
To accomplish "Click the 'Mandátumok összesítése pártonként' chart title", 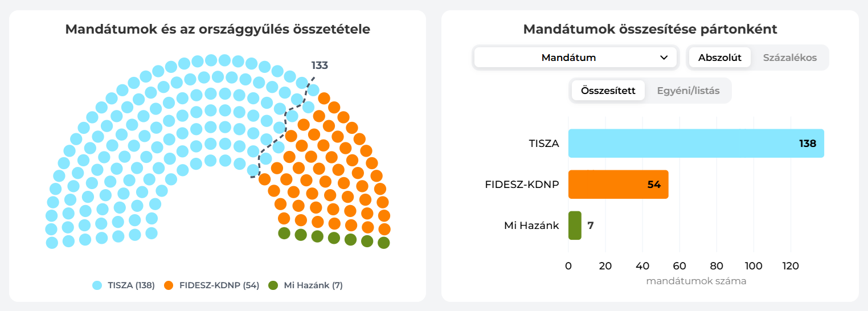I will click(650, 29).
